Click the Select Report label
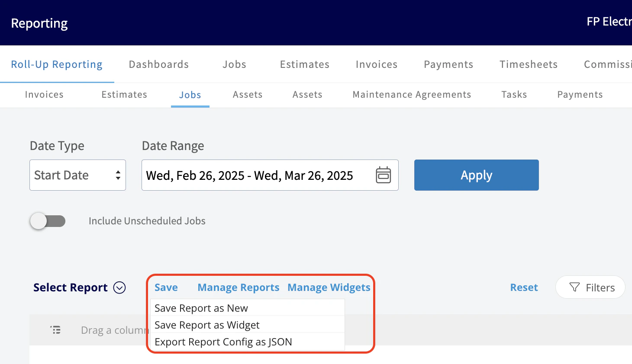Image resolution: width=632 pixels, height=364 pixels. tap(71, 287)
